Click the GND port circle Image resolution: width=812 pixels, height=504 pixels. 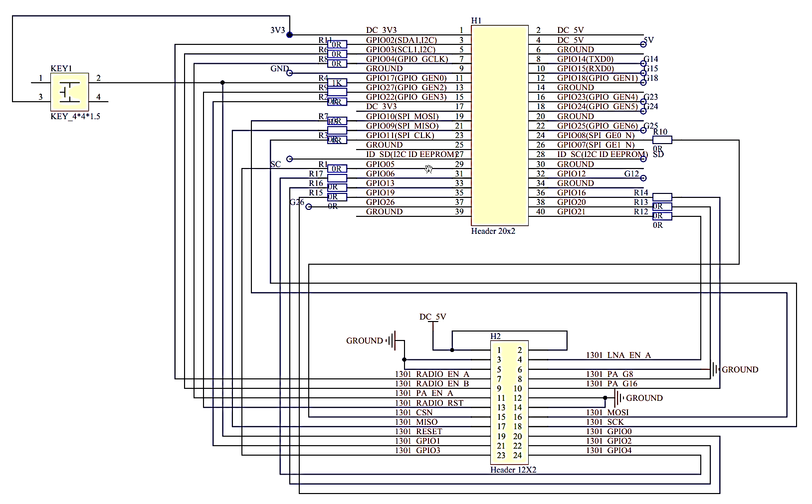click(x=289, y=73)
